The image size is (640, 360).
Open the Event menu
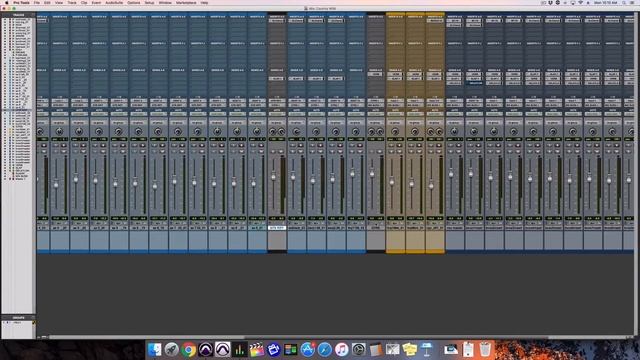(96, 2)
